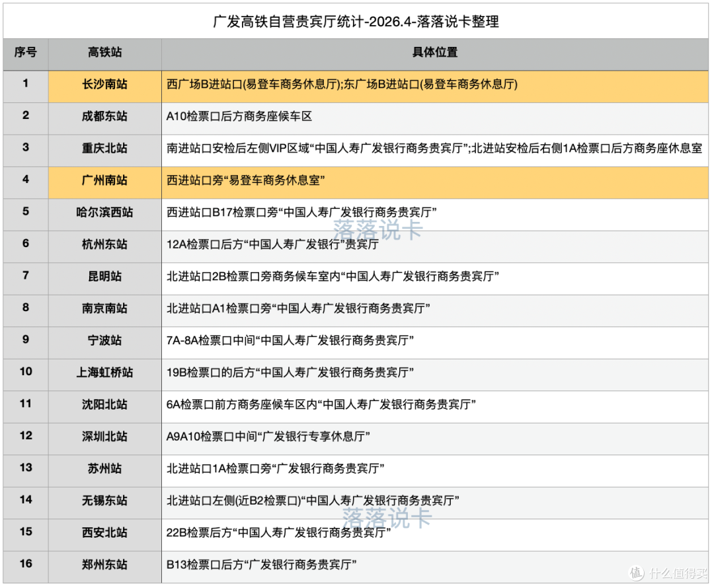Image resolution: width=714 pixels, height=588 pixels.
Task: Select location text 12A检票口后方
Action: click(x=272, y=244)
